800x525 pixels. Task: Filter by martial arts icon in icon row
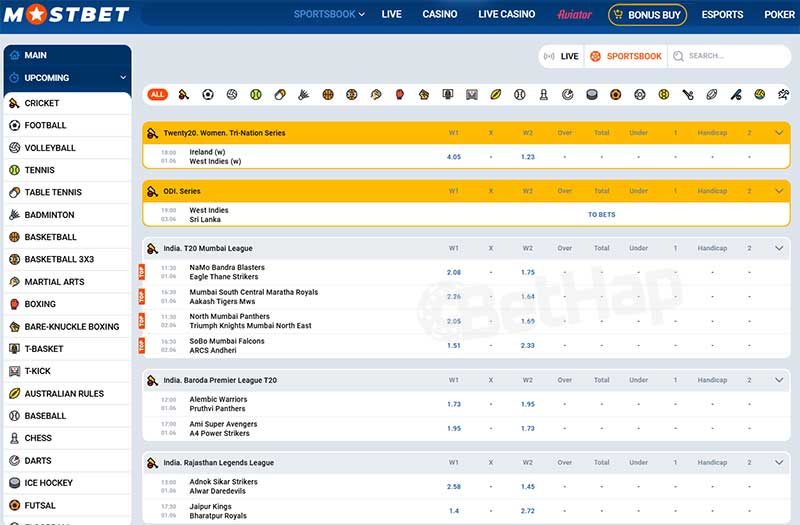point(376,94)
